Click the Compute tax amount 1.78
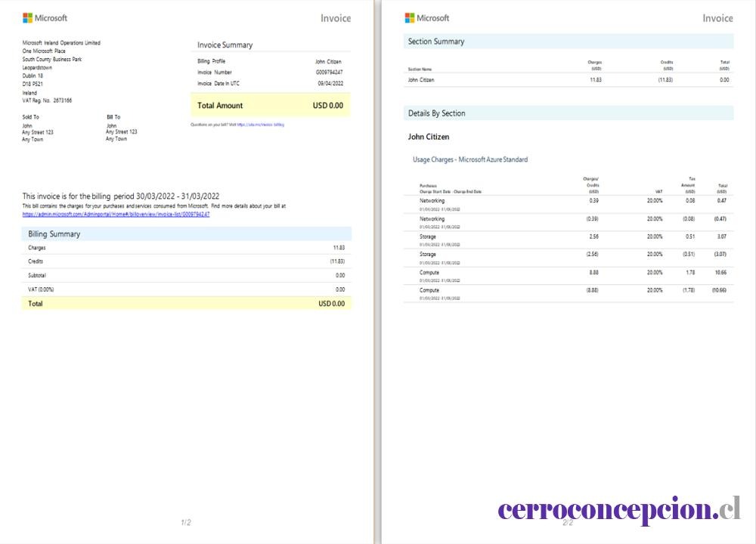 pos(690,272)
